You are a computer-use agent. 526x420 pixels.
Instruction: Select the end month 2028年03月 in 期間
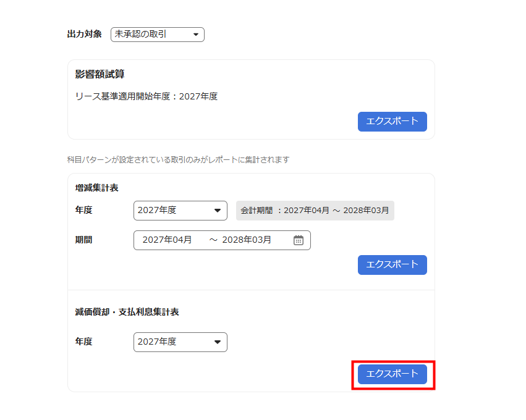tap(247, 240)
